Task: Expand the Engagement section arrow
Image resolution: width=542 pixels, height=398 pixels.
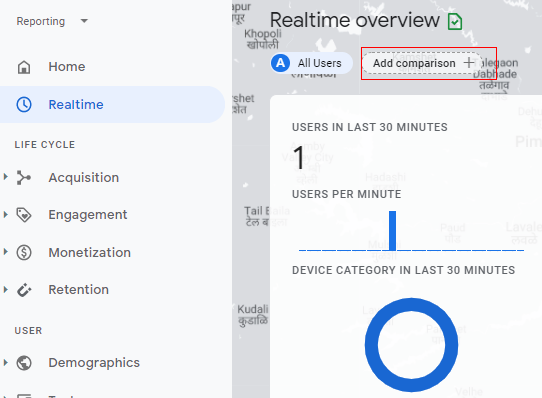Action: tap(5, 214)
